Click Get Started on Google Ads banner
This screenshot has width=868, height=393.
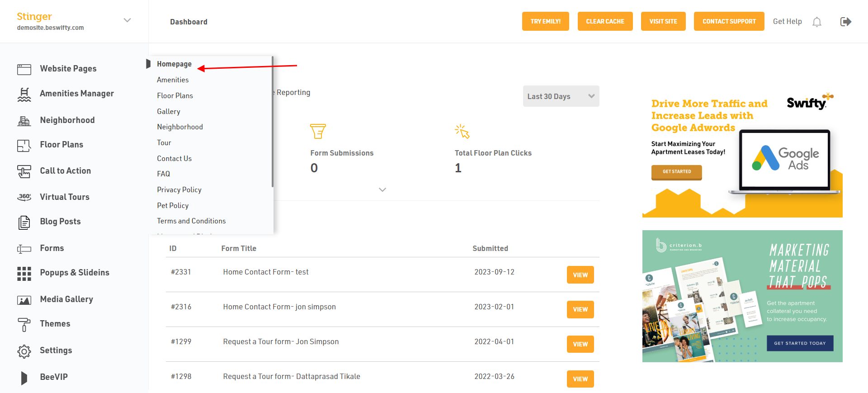676,172
